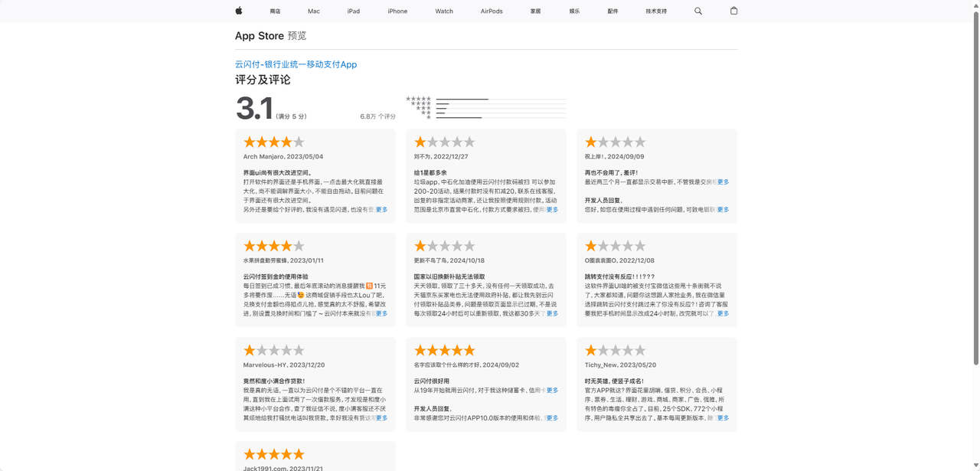Click the review title 云闪付签到金的使用体验

point(276,277)
